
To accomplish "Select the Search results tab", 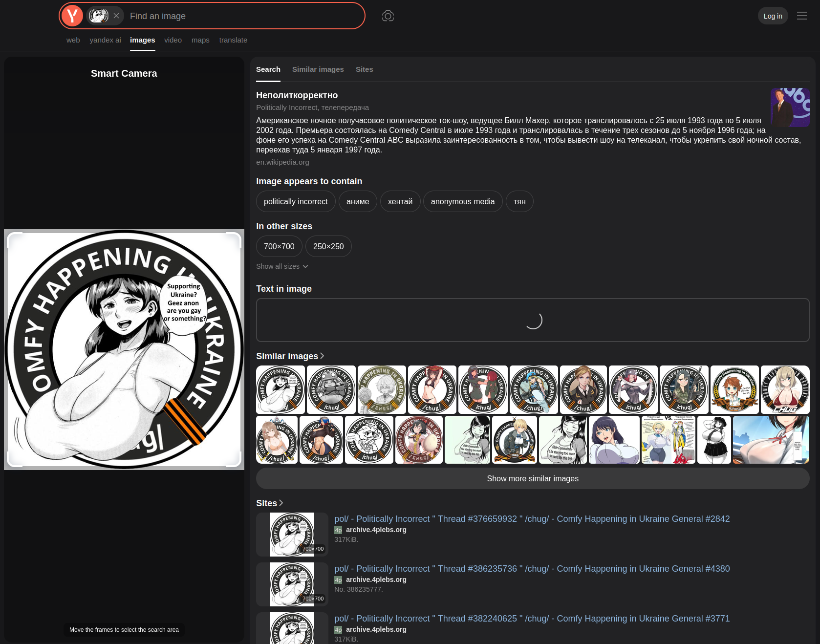I will pos(268,69).
